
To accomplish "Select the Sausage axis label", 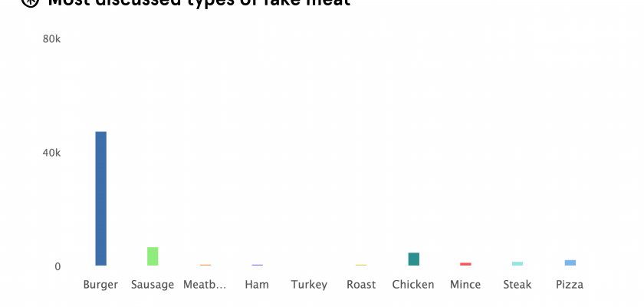I will coord(153,285).
